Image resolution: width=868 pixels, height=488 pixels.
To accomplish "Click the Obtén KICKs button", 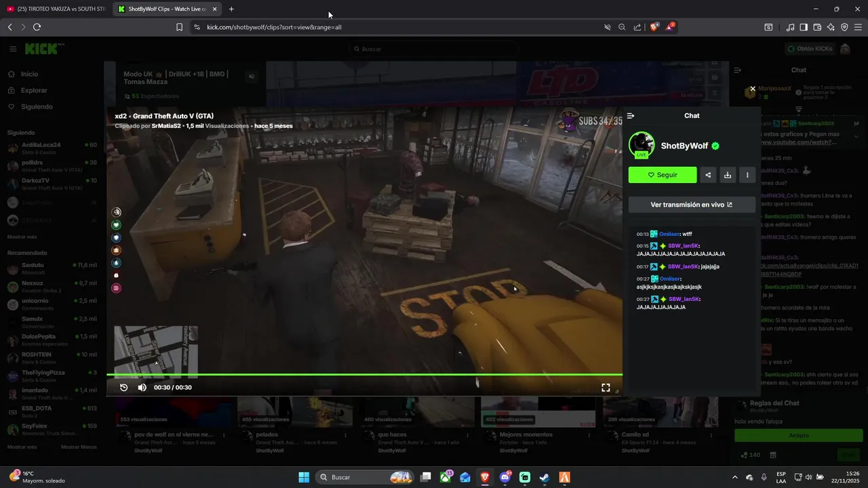I will pyautogui.click(x=810, y=49).
